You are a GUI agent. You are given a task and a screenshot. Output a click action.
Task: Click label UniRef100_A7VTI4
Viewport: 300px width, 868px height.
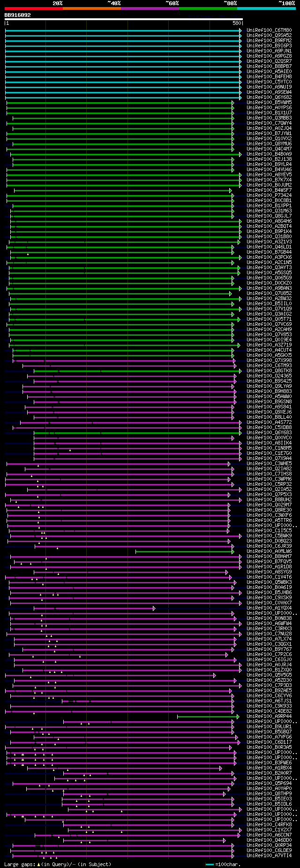[x=269, y=856]
